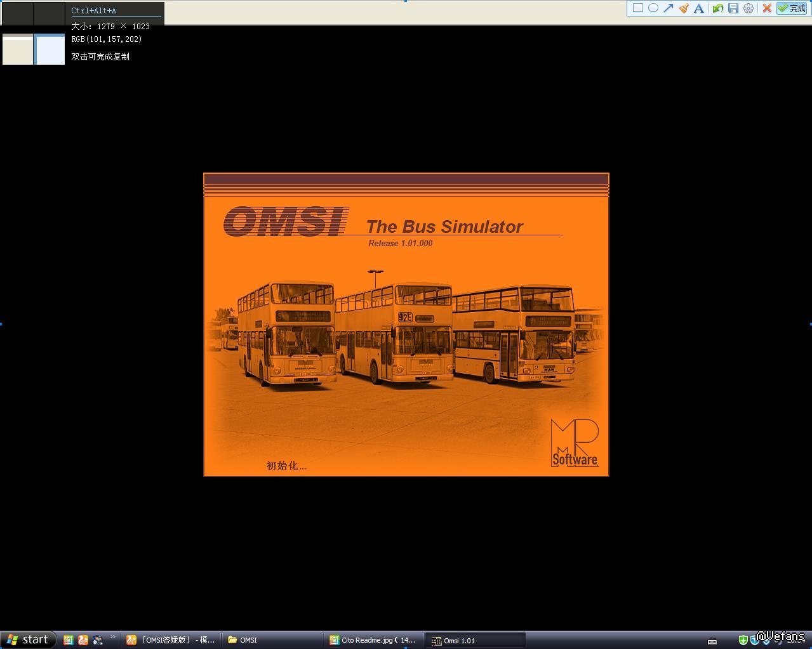Switch to the OMSI答疑版 browser taskbar window
Screen dimensions: 812x649
pyautogui.click(x=171, y=640)
